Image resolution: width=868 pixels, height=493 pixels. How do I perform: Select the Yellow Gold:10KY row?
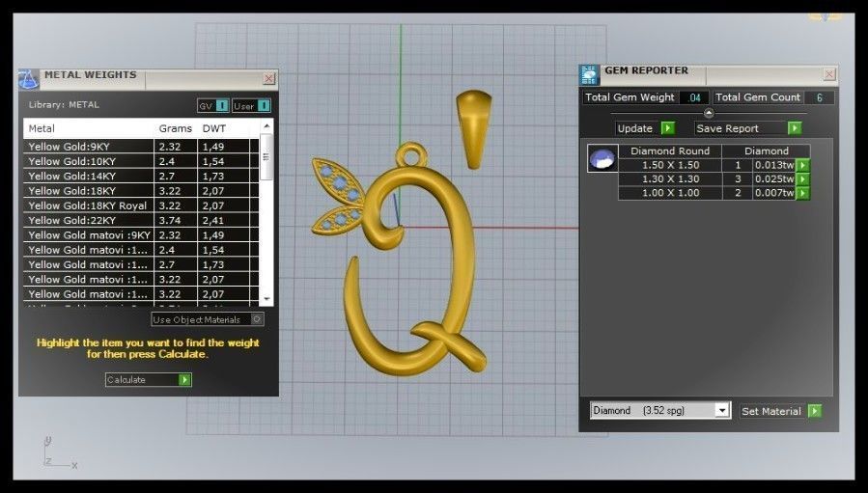(x=141, y=161)
